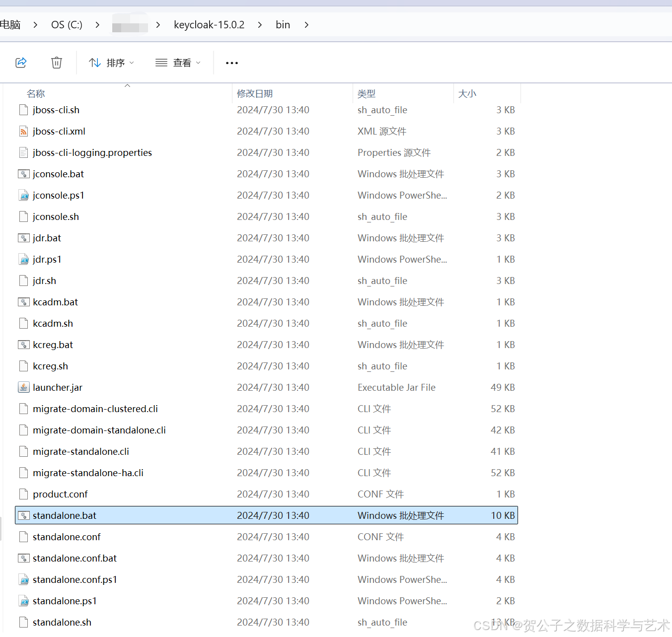Expand the chevron after bin
The image size is (672, 637).
click(306, 25)
